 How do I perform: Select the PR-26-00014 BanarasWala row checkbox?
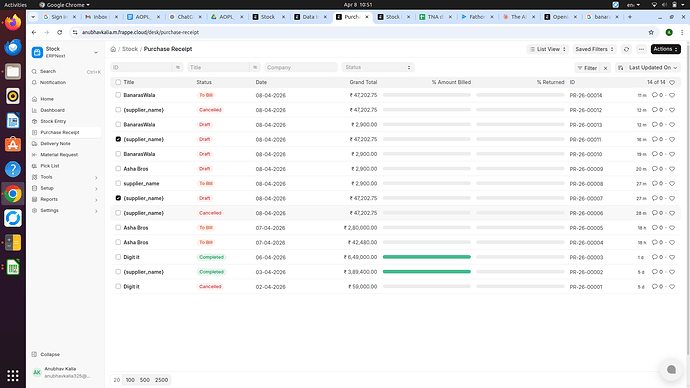(118, 95)
